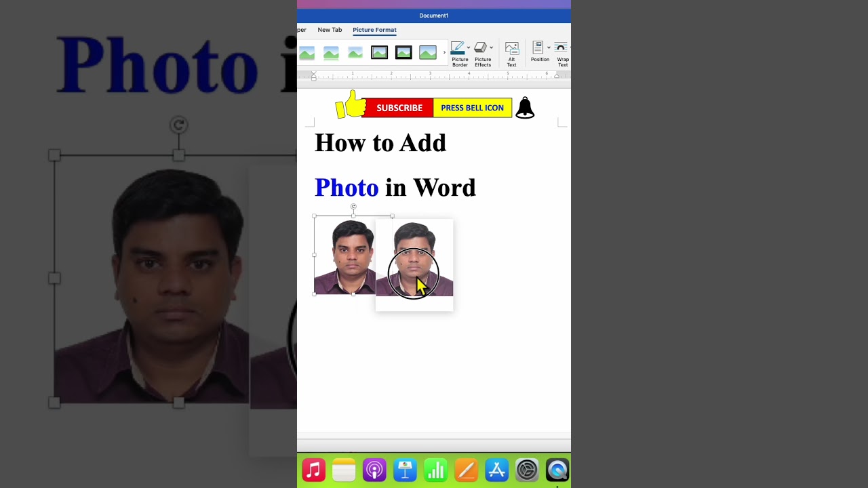Click the yellow thumbs-up icon
The height and width of the screenshot is (488, 868).
tap(350, 105)
